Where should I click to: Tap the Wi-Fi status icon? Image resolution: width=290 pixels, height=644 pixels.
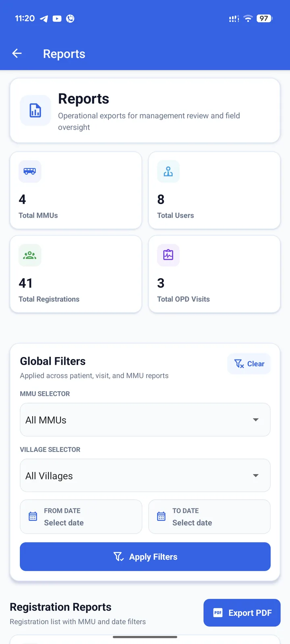[248, 19]
